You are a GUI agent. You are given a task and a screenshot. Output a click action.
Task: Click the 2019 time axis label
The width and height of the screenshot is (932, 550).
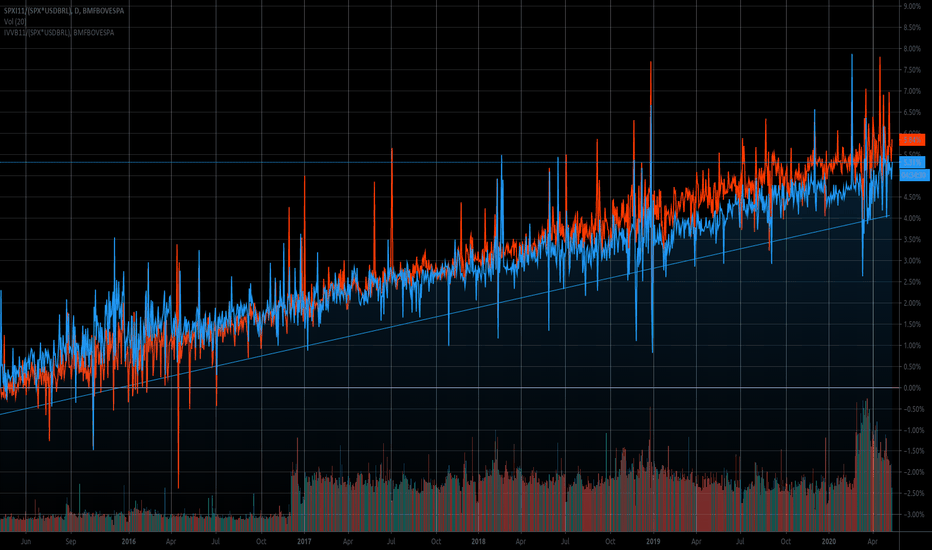(x=653, y=542)
